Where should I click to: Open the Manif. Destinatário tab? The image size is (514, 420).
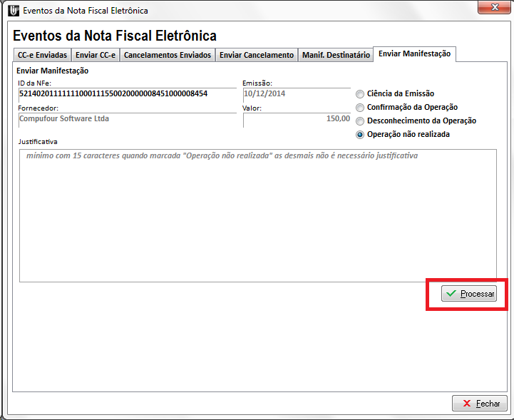click(x=336, y=55)
